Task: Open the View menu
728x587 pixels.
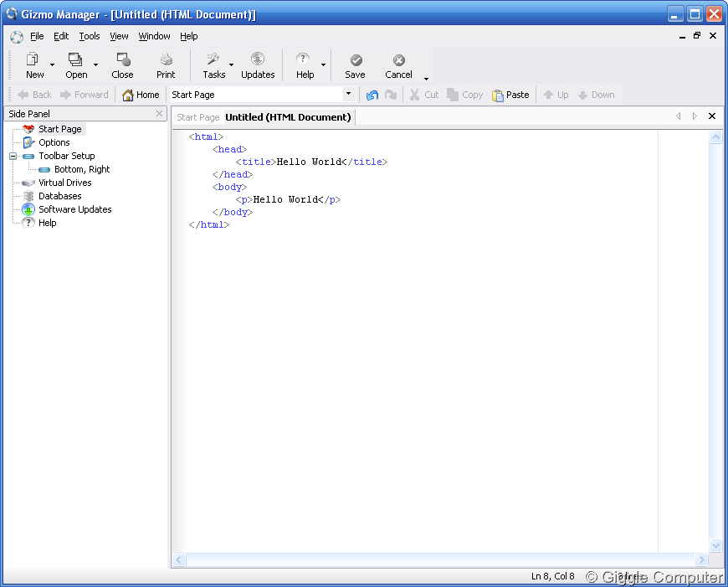Action: (119, 36)
